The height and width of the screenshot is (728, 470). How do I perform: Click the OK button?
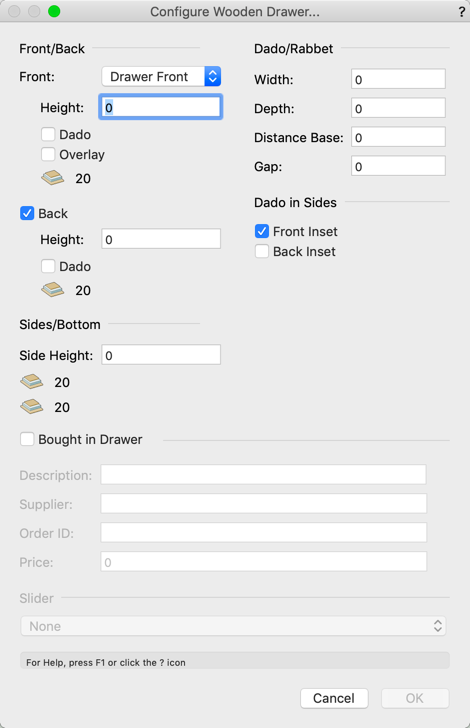[415, 698]
